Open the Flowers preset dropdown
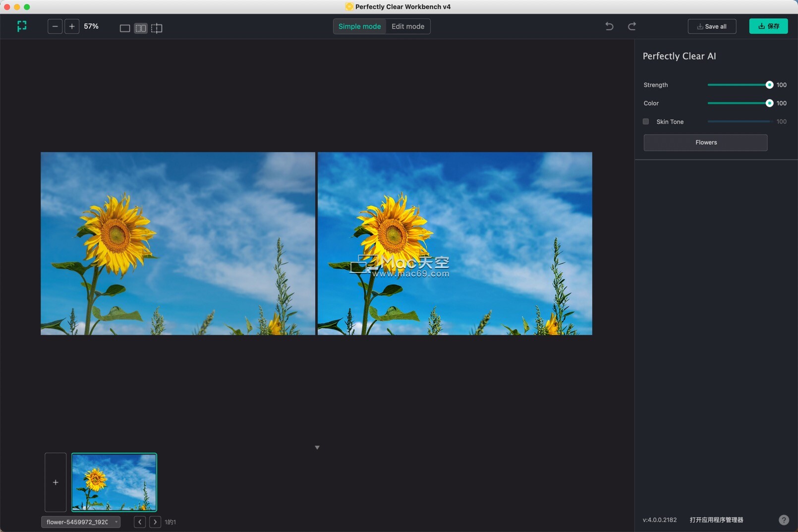Image resolution: width=798 pixels, height=532 pixels. [705, 143]
